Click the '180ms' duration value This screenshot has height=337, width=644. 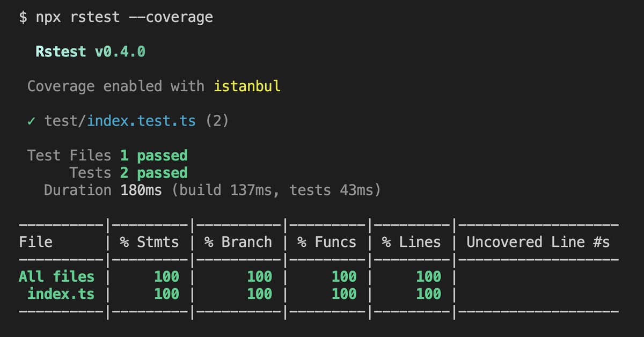[x=141, y=190]
